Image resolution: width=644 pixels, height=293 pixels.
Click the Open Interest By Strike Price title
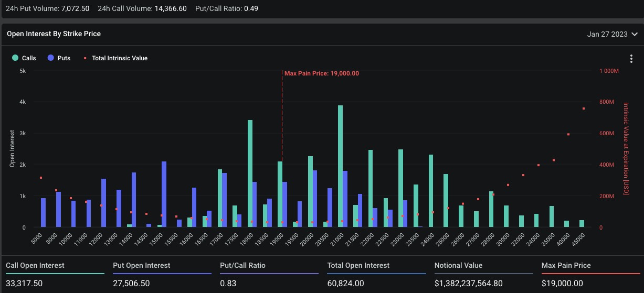(x=54, y=34)
